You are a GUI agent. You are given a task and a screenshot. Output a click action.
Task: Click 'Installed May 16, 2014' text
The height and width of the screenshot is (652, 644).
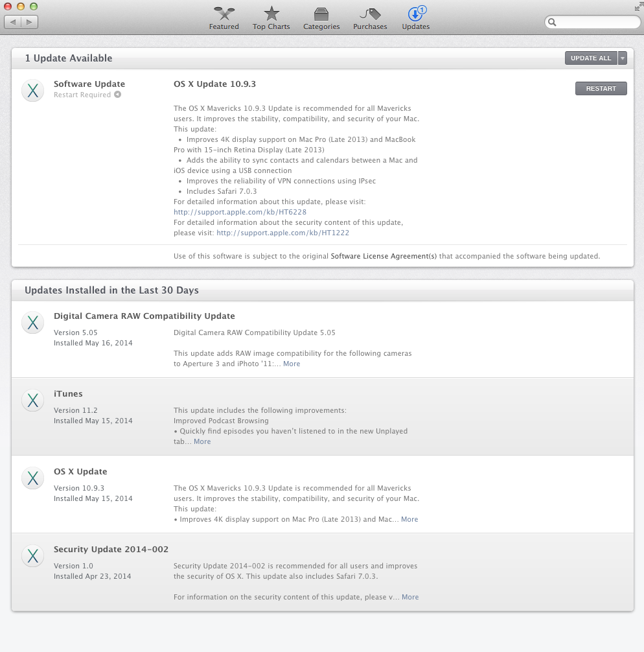coord(93,343)
